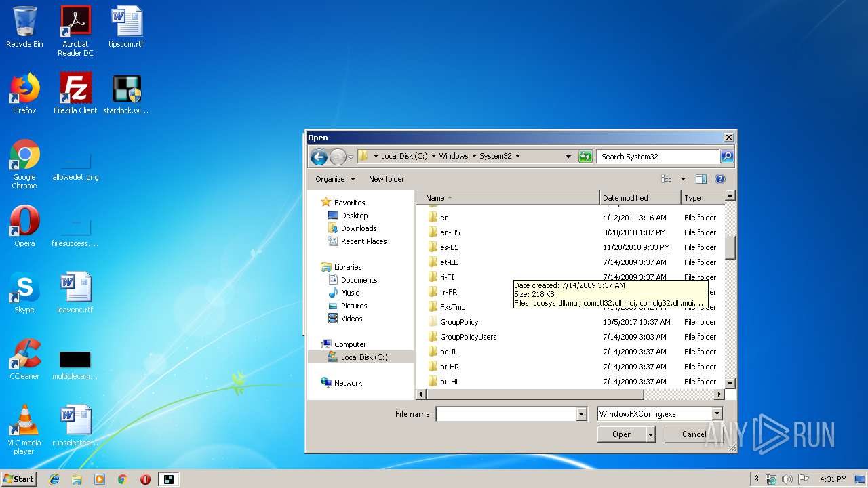Select the hu-HU folder

(x=450, y=382)
